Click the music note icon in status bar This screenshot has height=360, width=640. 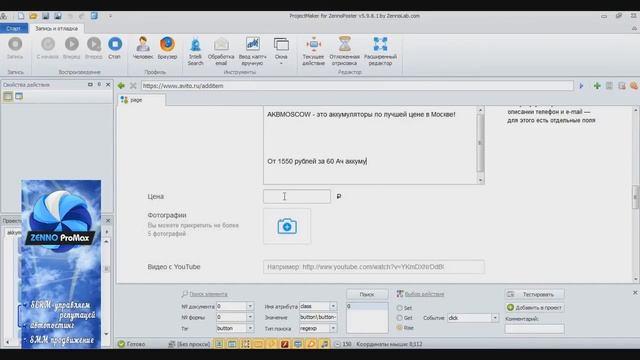pos(324,344)
